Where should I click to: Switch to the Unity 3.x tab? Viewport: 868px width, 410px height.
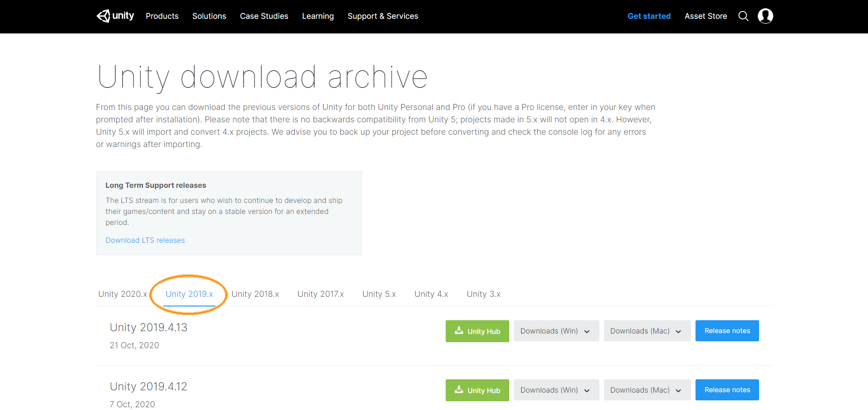coord(484,294)
